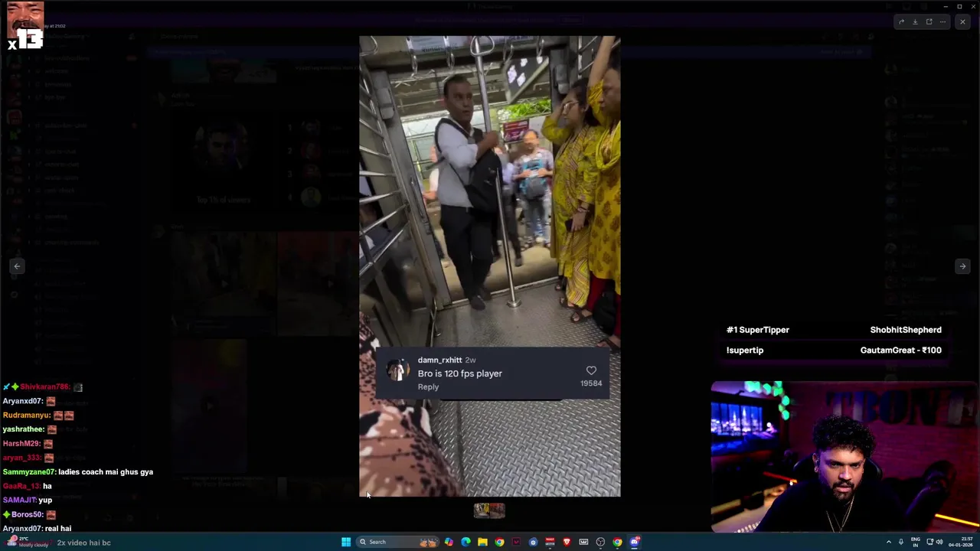Minimize the Discord window
The height and width of the screenshot is (551, 980).
[x=946, y=6]
